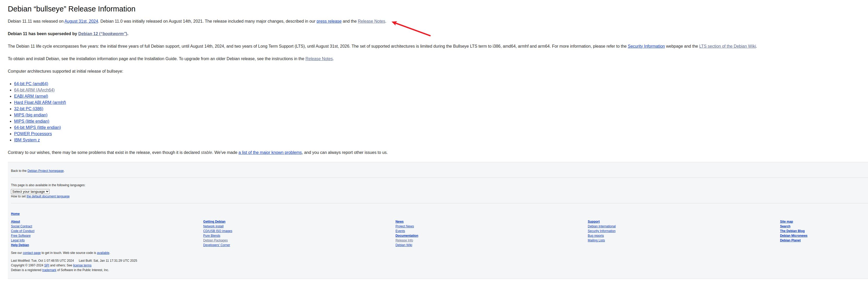Image resolution: width=868 pixels, height=300 pixels.
Task: Open Help Debian footer link
Action: click(20, 245)
